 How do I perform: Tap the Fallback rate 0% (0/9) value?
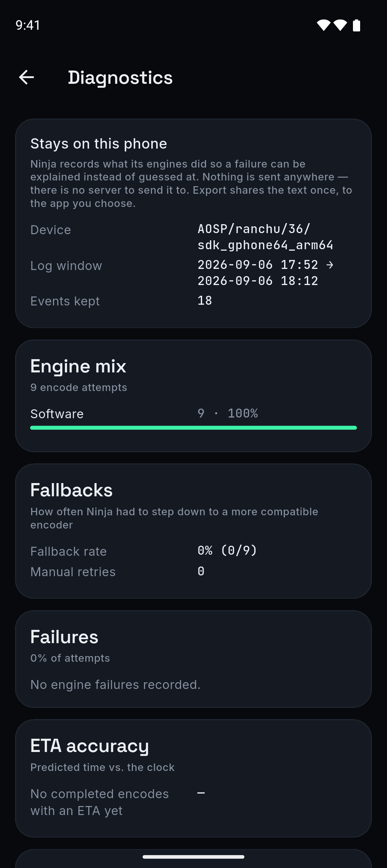pyautogui.click(x=228, y=550)
